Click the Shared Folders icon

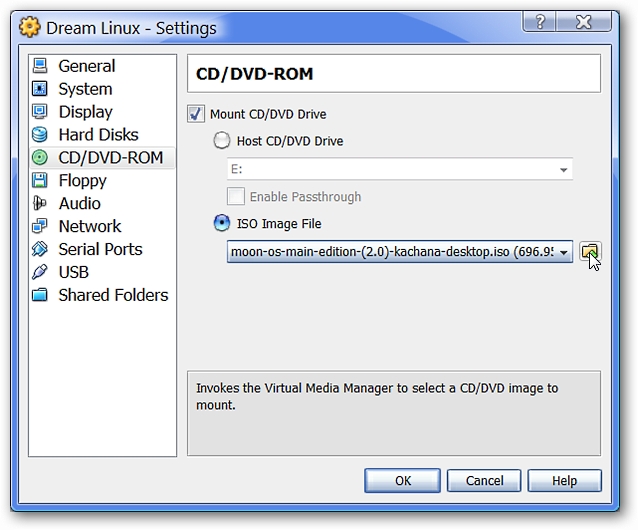[x=40, y=294]
